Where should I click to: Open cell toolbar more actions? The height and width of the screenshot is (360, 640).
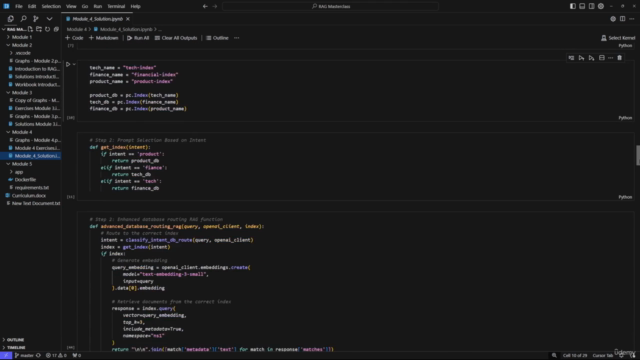coord(611,58)
